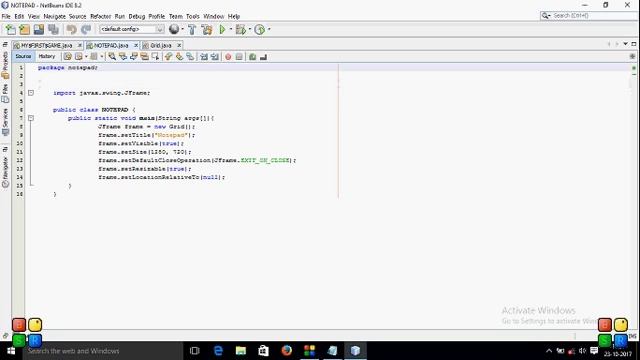
Task: Undo the last edit with toolbar icon
Action: click(x=71, y=29)
